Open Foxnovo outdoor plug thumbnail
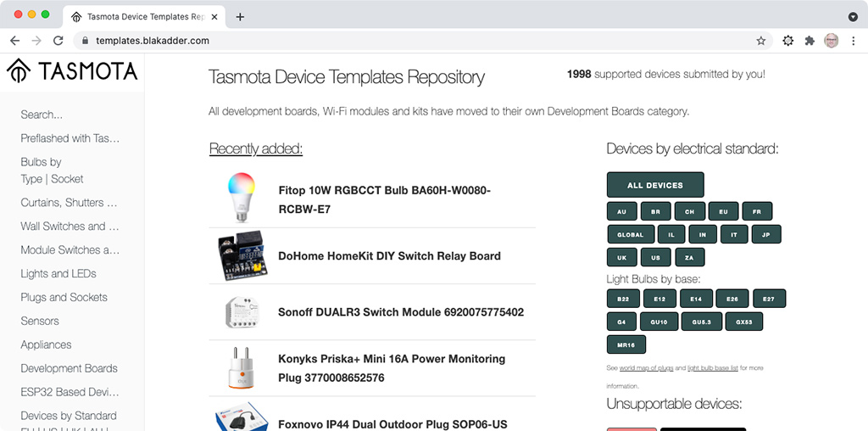 [242, 417]
